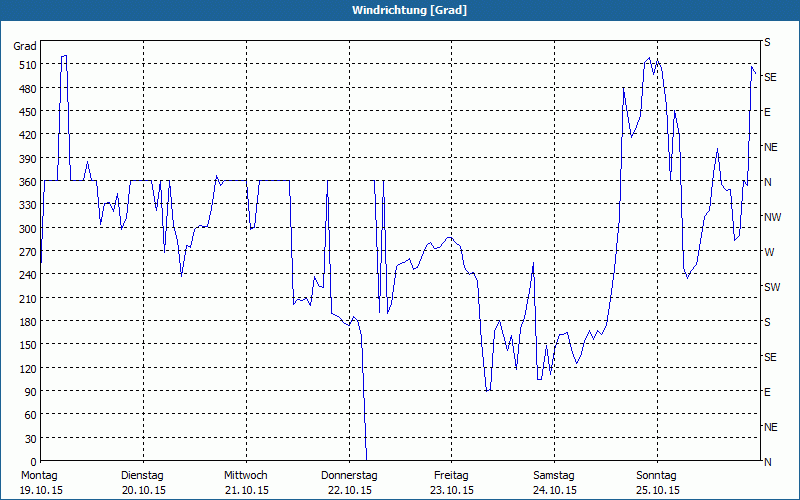
Task: Select the 0 y-axis origin label
Action: (34, 462)
